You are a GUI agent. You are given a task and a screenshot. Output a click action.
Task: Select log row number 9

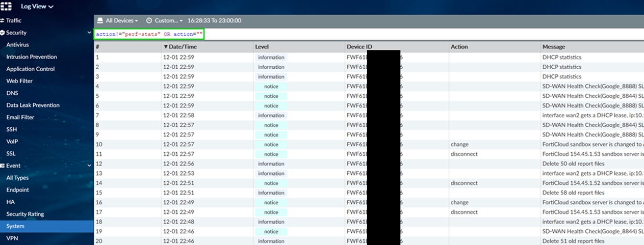click(x=97, y=135)
